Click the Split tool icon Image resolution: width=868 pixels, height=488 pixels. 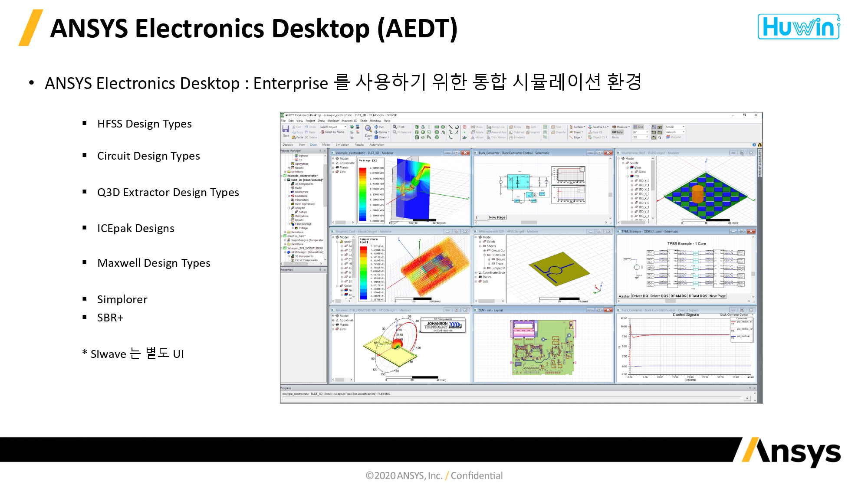(x=531, y=127)
